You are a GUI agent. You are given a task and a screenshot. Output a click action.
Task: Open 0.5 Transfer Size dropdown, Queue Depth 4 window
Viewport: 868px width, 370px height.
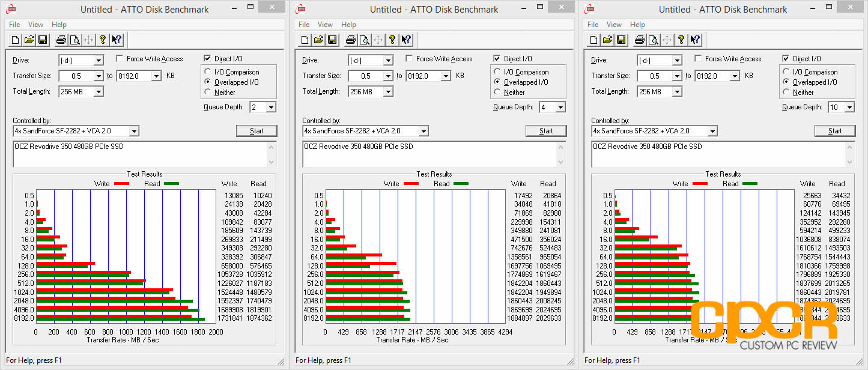click(371, 76)
